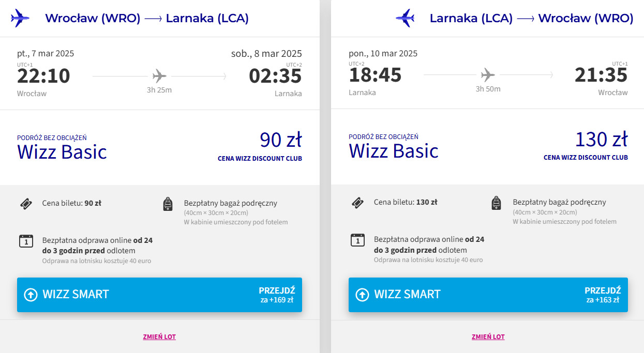Click the gray plane icon above 3h 50m
Image resolution: width=644 pixels, height=353 pixels.
click(x=487, y=75)
